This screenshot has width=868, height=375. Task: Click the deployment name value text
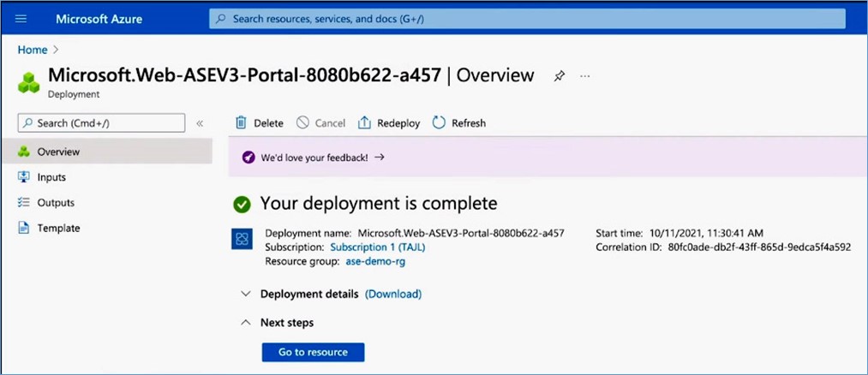(461, 233)
